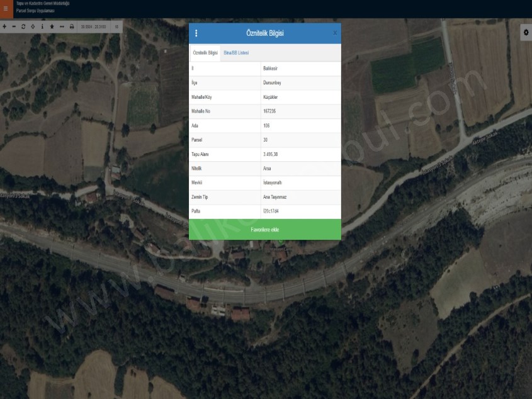The image size is (532, 399).
Task: Click the print icon in toolbar
Action: tap(72, 27)
